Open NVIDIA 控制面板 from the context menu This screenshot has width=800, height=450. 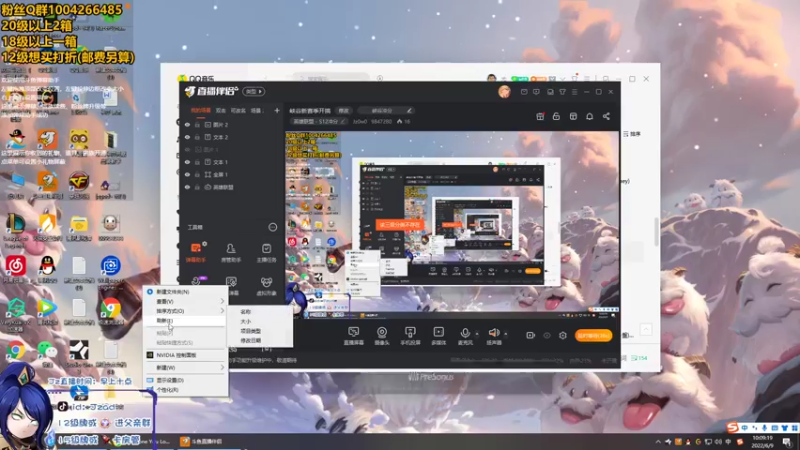[186, 355]
